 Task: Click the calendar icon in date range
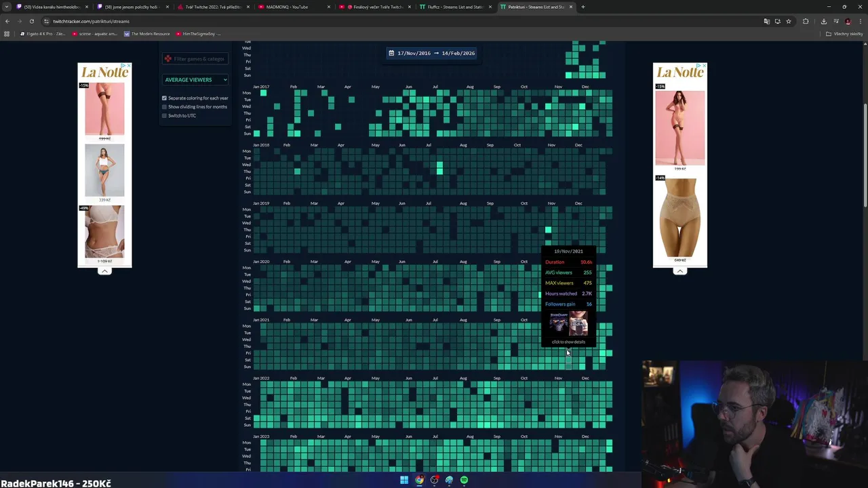tap(392, 53)
